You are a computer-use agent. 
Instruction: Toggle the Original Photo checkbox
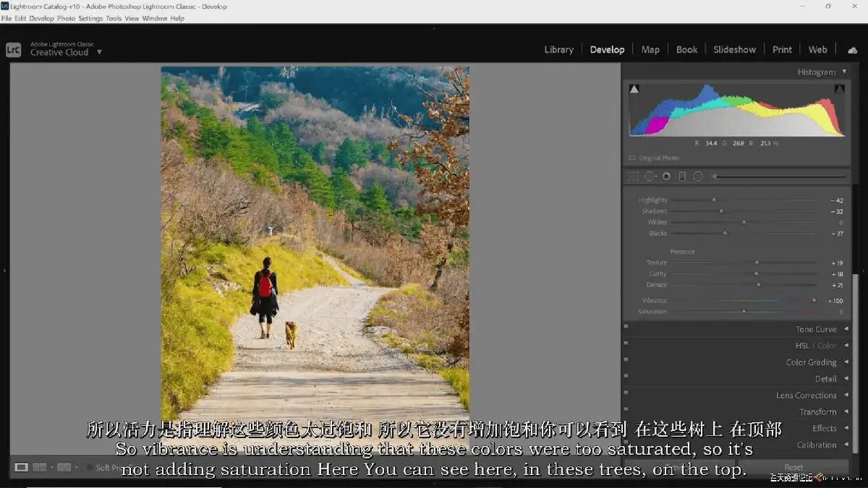coord(632,158)
